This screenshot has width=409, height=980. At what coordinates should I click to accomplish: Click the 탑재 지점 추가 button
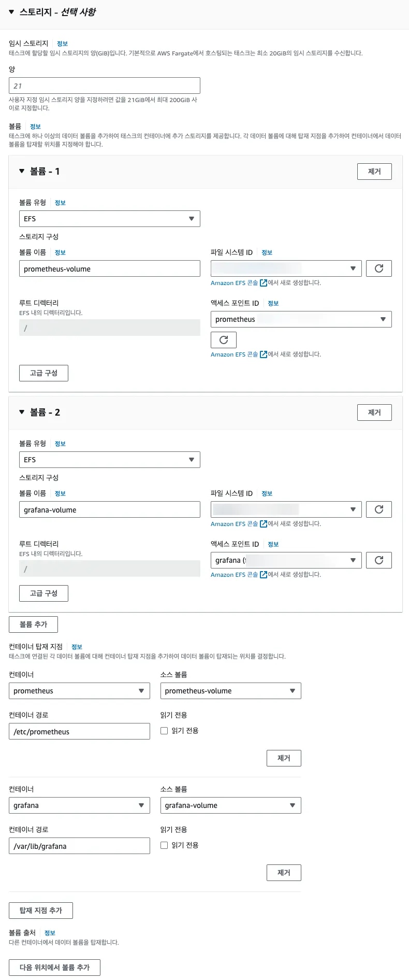(x=40, y=911)
